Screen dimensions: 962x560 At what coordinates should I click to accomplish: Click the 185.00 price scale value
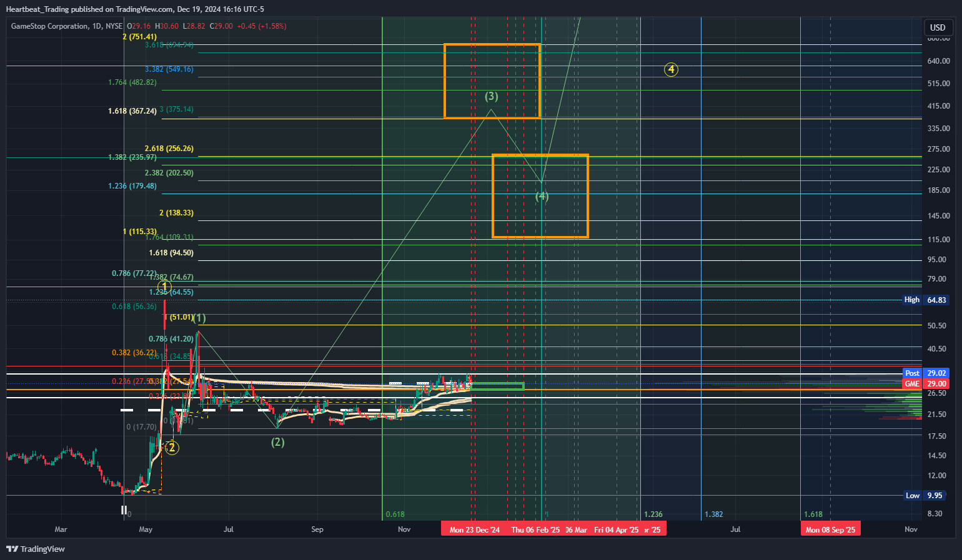click(938, 190)
